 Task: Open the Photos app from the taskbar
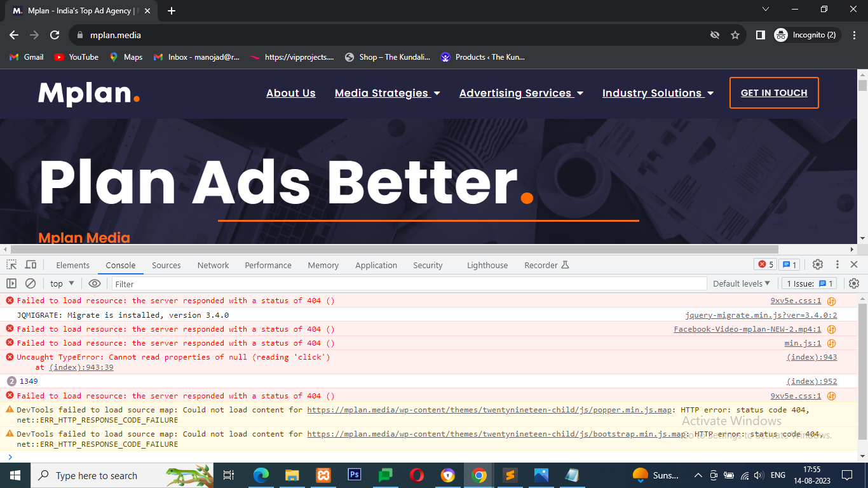(541, 475)
